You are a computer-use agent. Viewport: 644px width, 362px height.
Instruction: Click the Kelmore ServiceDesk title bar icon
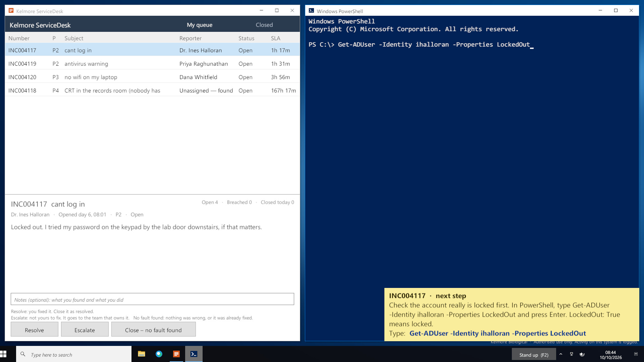pos(11,11)
